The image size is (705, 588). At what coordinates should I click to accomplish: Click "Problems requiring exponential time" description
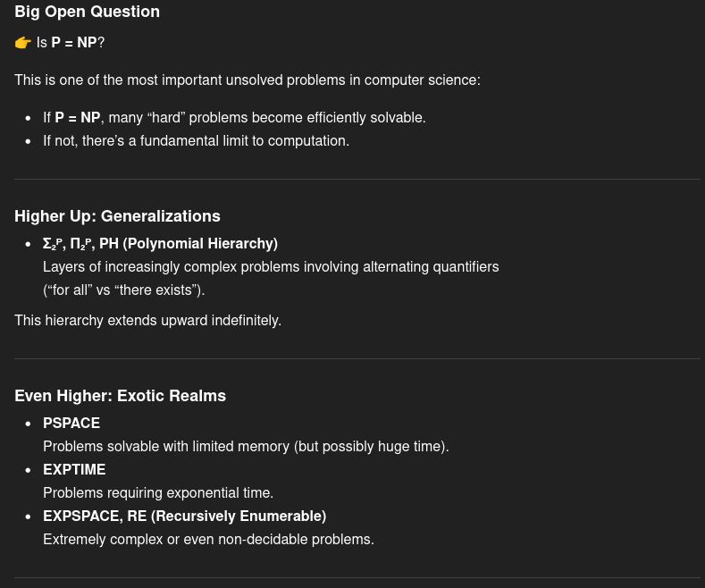158,493
